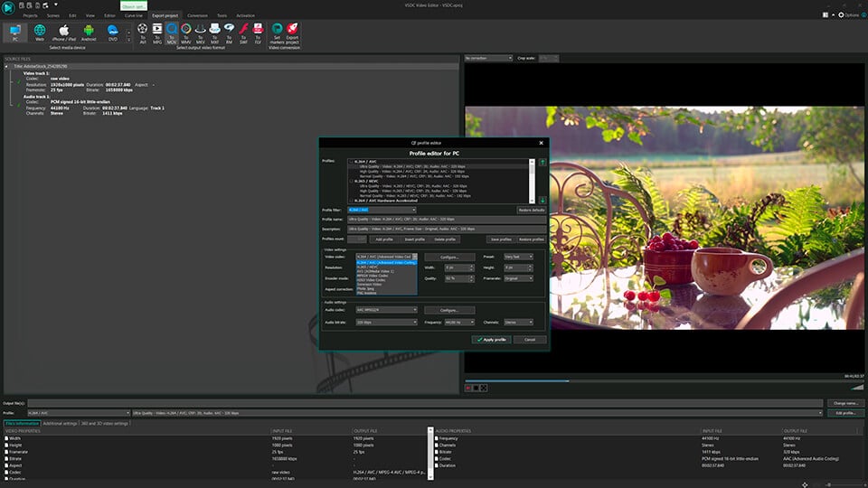Click the Set markers icon

[278, 33]
